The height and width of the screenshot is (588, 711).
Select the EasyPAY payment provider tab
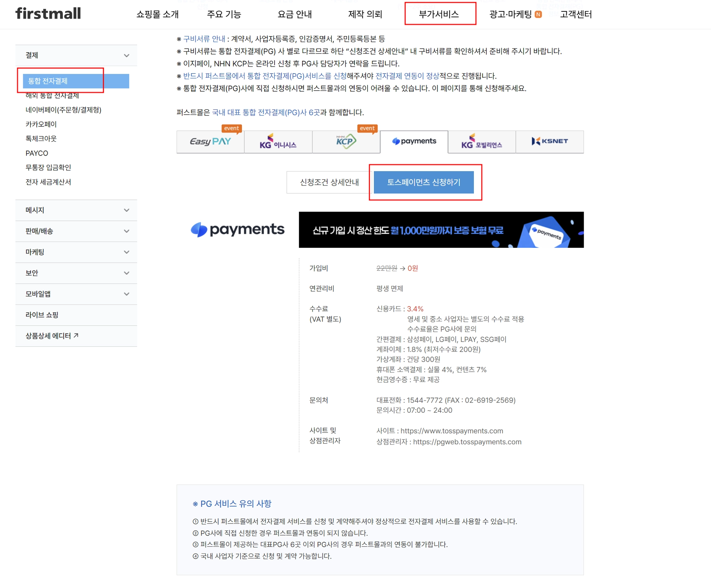210,142
